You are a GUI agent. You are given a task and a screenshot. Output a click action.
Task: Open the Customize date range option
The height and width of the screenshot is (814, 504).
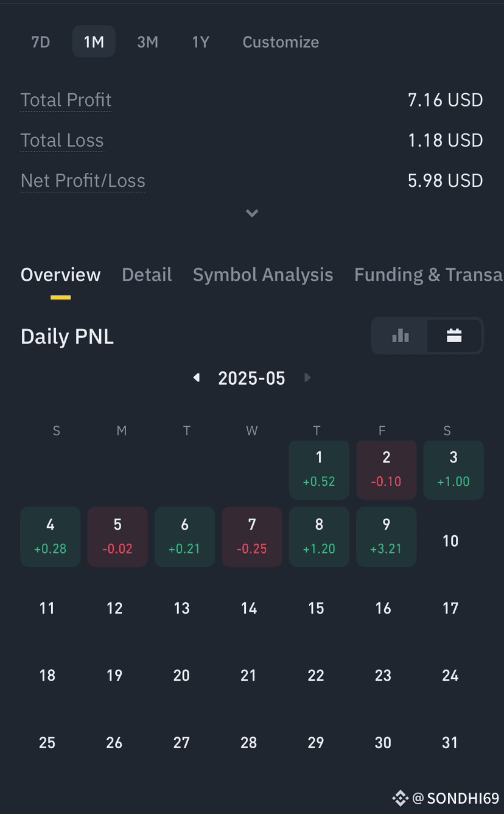281,42
